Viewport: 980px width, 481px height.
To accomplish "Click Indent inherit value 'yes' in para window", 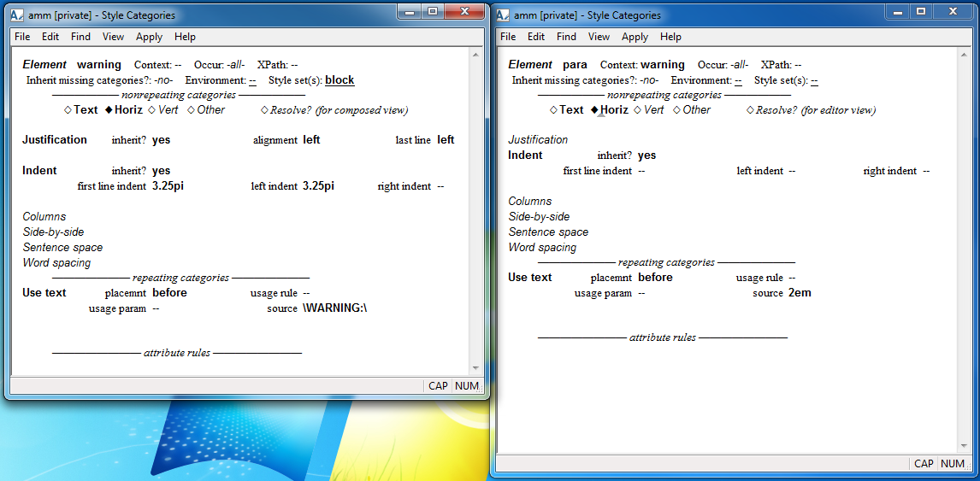I will (646, 155).
